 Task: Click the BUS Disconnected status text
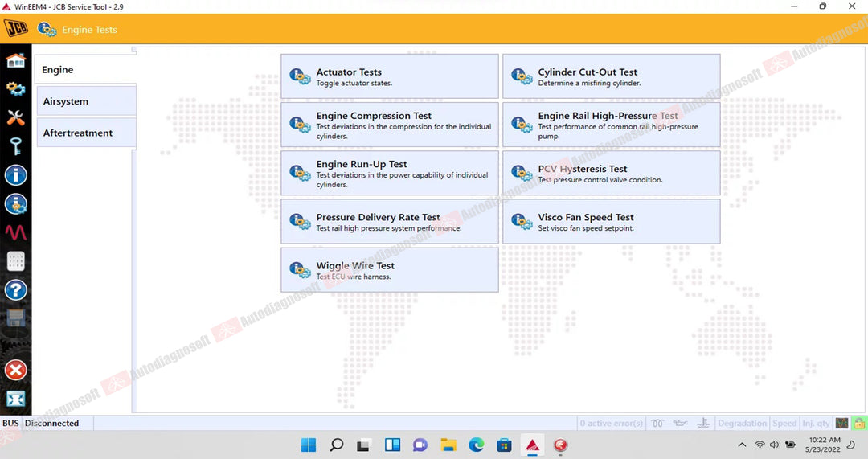point(41,423)
